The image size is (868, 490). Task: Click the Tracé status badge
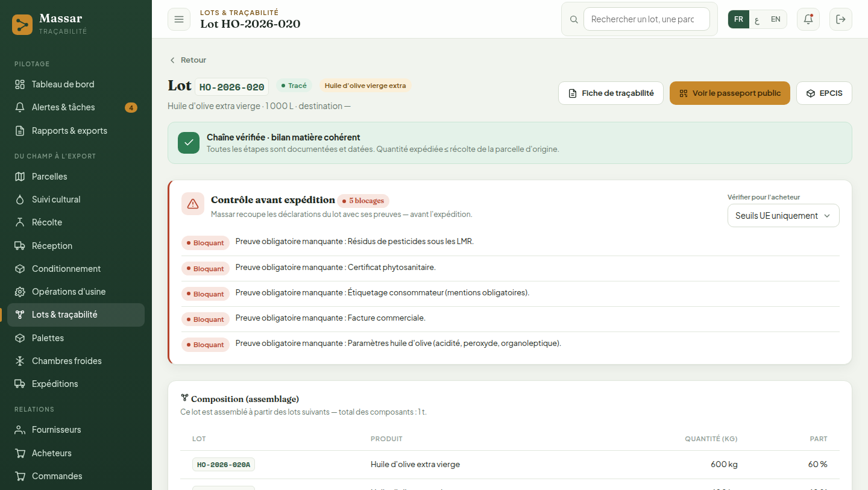(294, 86)
